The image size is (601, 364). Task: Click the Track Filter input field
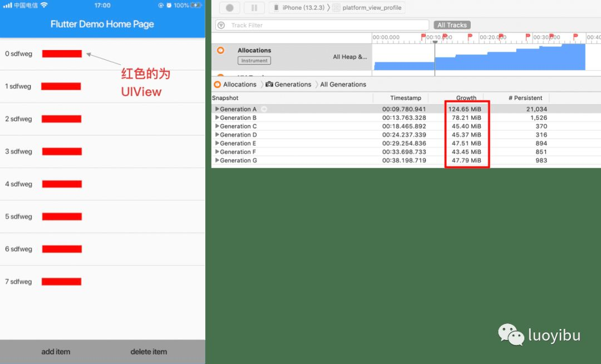pyautogui.click(x=322, y=25)
